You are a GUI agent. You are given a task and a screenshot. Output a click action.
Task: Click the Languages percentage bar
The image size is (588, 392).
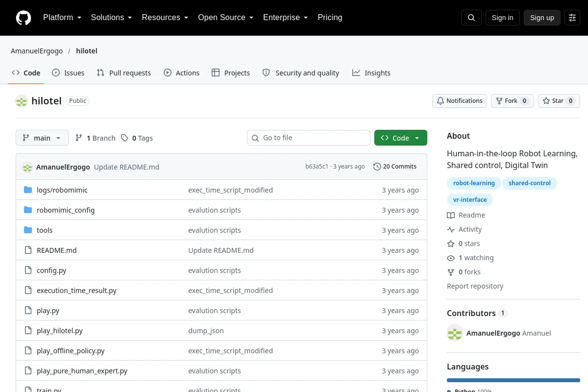click(514, 380)
